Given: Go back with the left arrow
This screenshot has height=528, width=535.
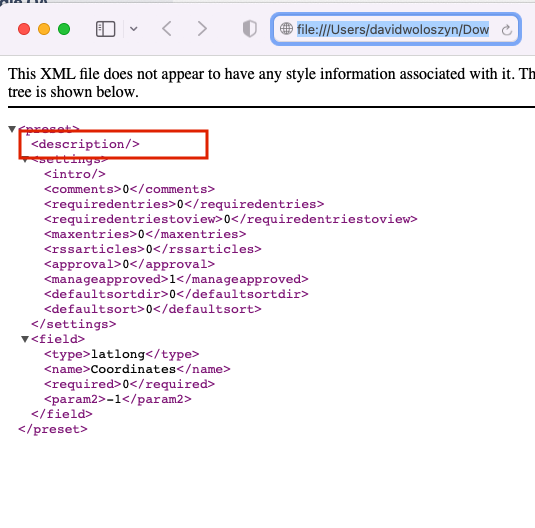Looking at the screenshot, I should click(167, 29).
